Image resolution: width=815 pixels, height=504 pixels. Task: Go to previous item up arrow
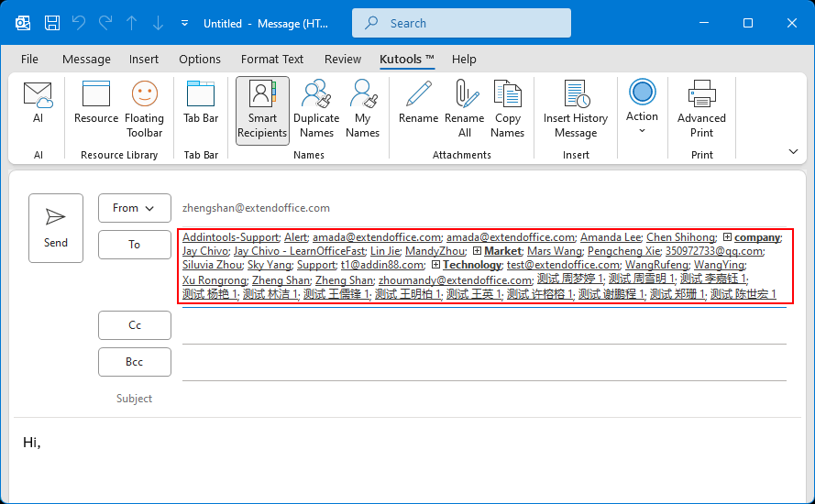coord(131,23)
